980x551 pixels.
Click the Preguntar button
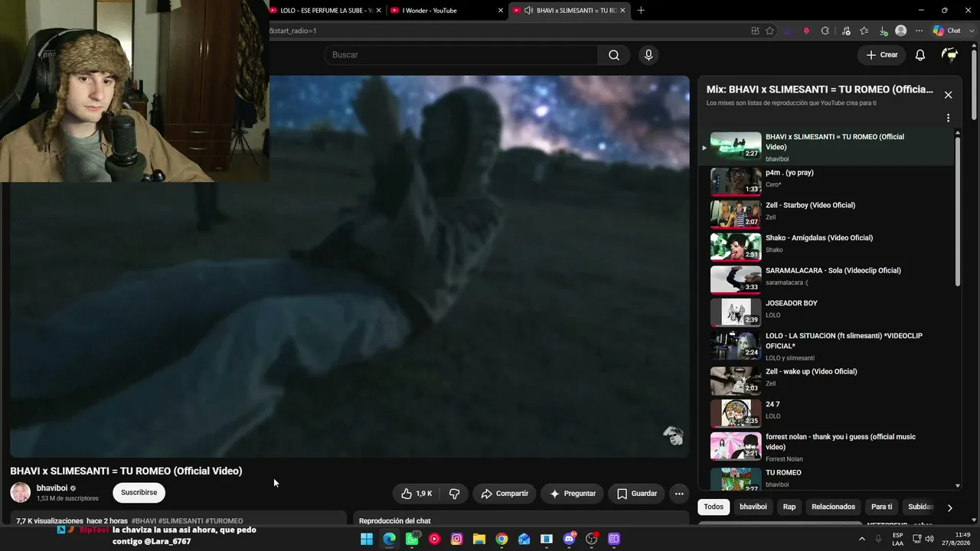click(x=572, y=494)
